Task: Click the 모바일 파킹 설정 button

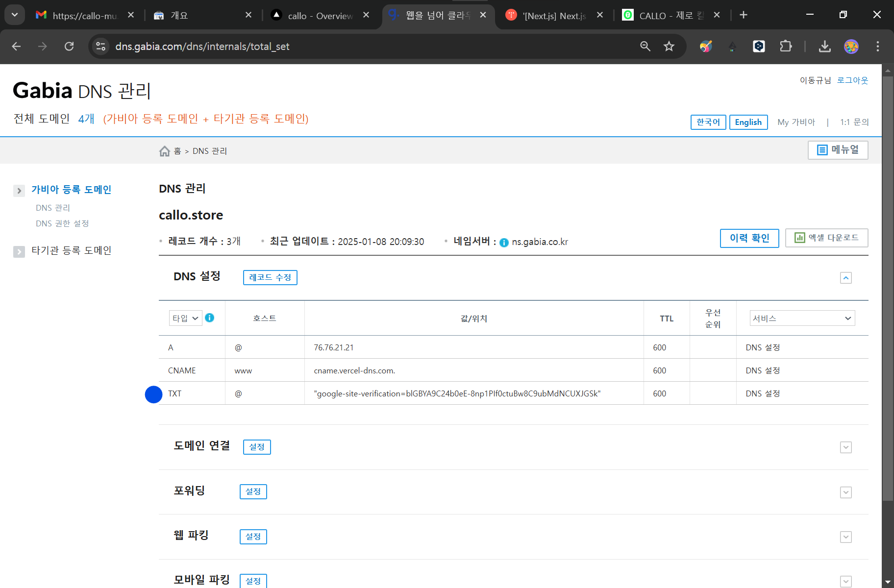Action: [253, 581]
